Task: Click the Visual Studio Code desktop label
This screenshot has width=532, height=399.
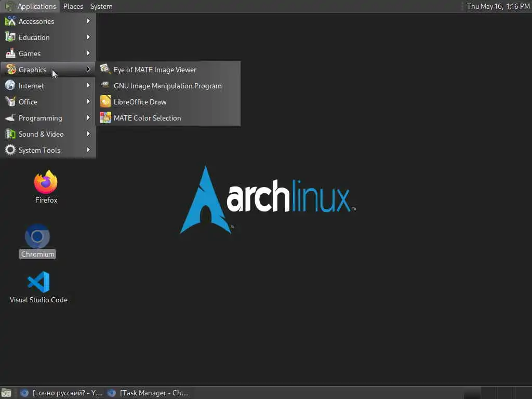Action: 38,300
